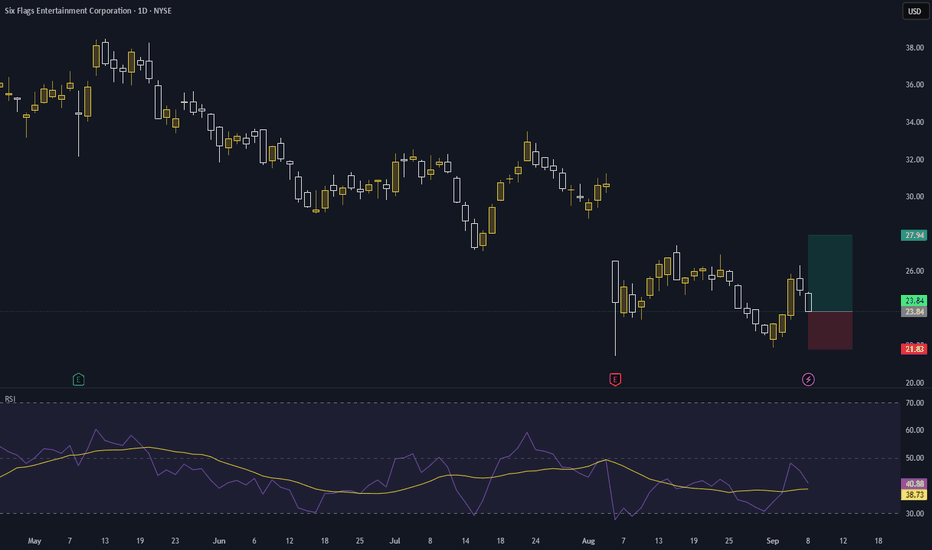Click the Jul label on the time axis
932x550 pixels.
[395, 541]
